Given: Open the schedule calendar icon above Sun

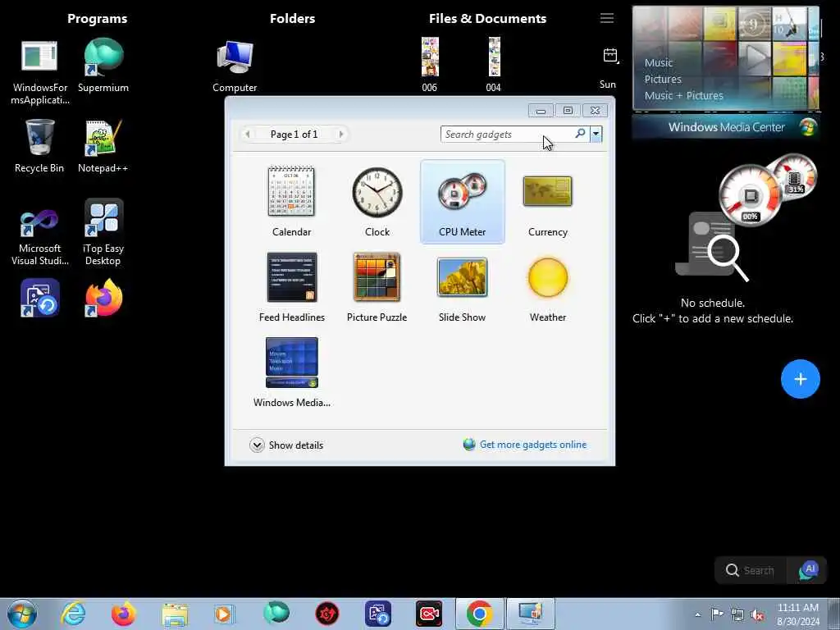Looking at the screenshot, I should (610, 55).
